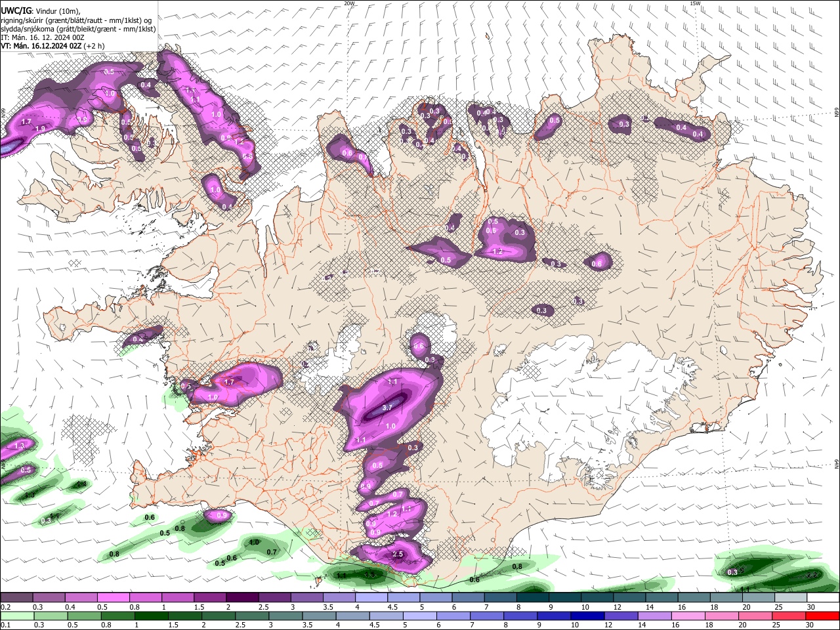Click the light pink lower swatch between 16 and 18

click(688, 616)
